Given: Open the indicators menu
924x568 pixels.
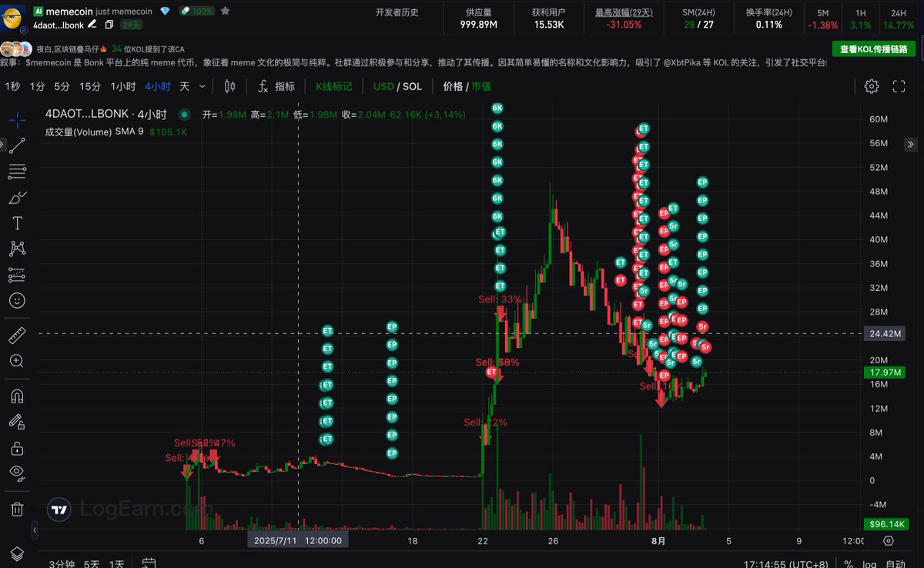Looking at the screenshot, I should coord(276,86).
